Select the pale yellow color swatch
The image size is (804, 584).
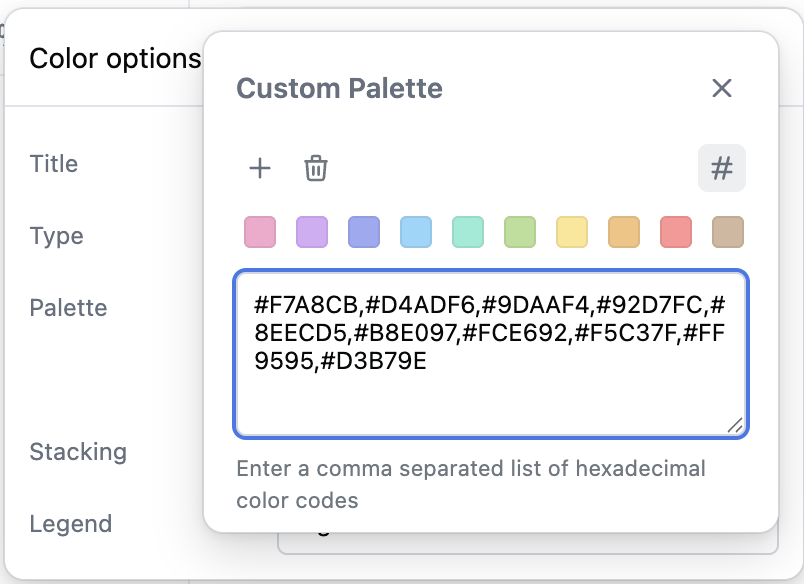(572, 232)
